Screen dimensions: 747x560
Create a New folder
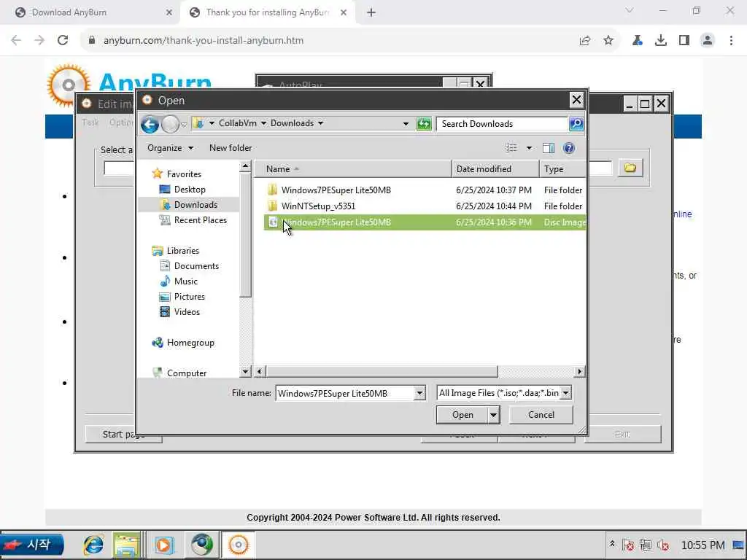click(231, 148)
